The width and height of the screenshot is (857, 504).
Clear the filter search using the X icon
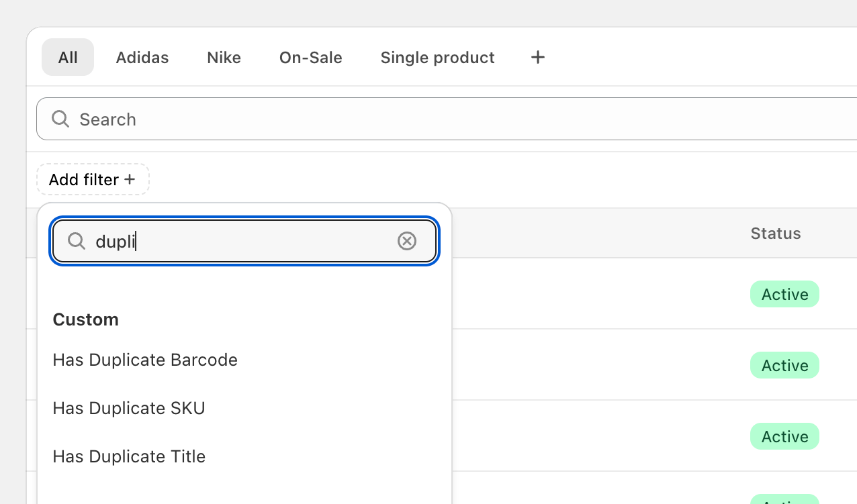pos(406,240)
